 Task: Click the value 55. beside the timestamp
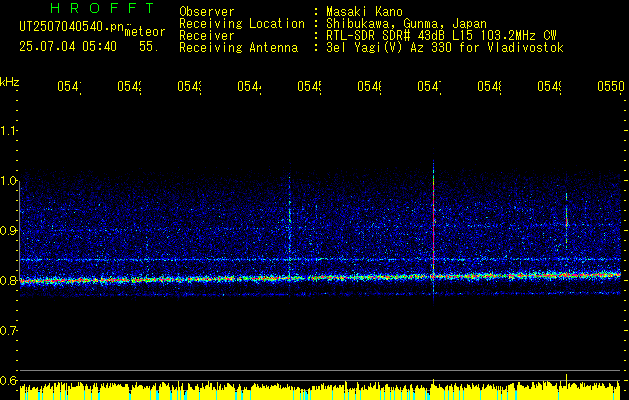click(149, 47)
